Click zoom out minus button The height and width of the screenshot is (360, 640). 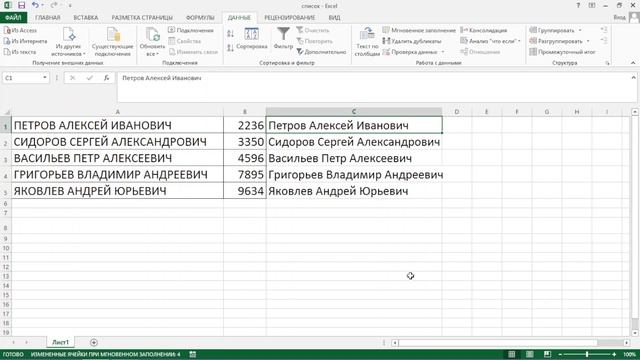[560, 354]
